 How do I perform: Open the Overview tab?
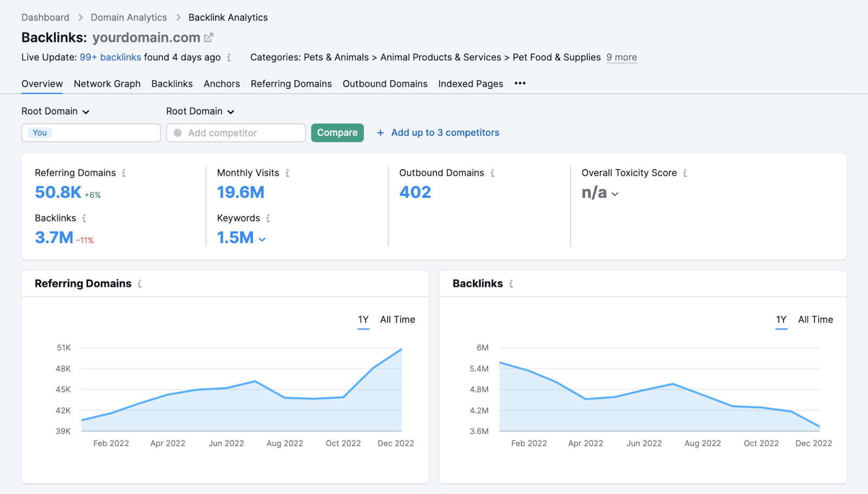(x=42, y=84)
